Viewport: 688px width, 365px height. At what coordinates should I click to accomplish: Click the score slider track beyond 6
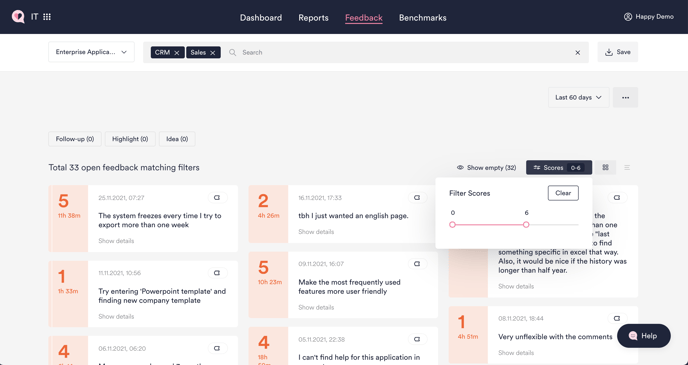pyautogui.click(x=554, y=225)
